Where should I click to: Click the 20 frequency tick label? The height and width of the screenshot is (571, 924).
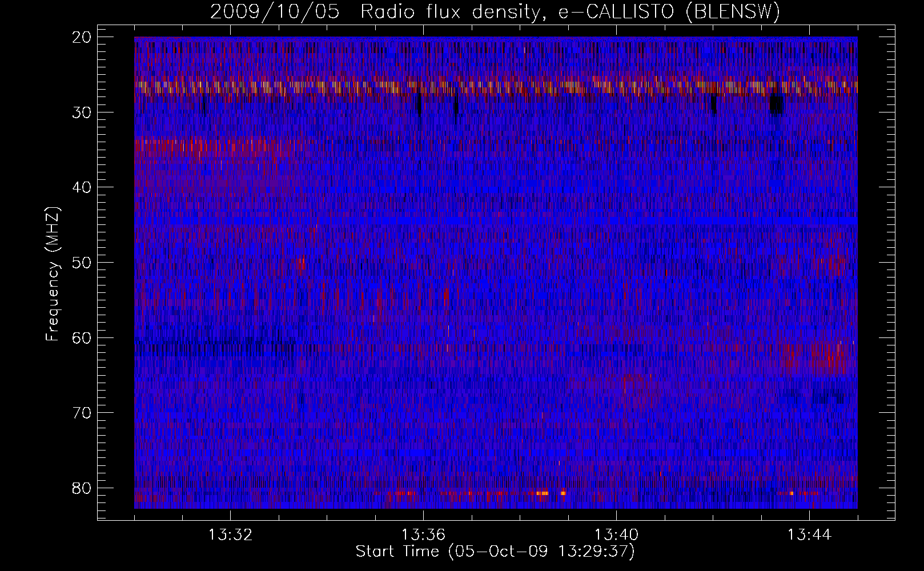82,37
